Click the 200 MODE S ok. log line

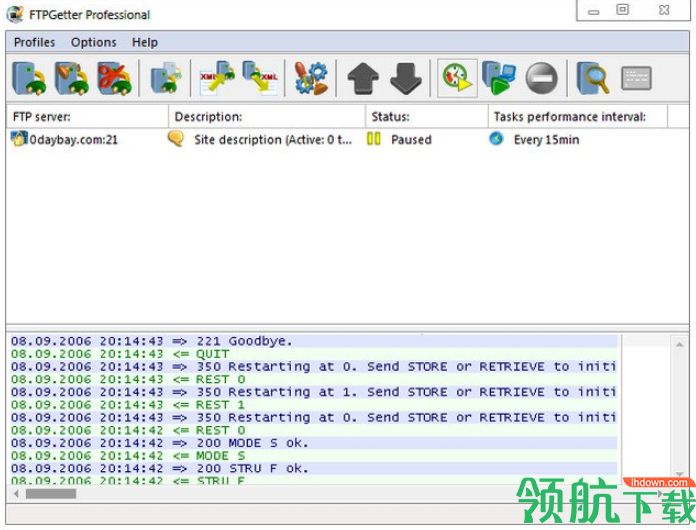pyautogui.click(x=314, y=443)
